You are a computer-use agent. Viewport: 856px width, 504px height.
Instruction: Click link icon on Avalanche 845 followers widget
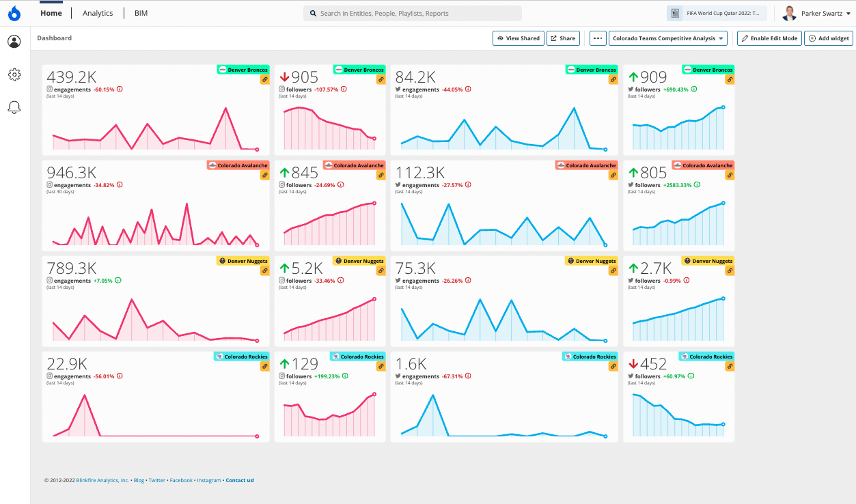[x=381, y=176]
